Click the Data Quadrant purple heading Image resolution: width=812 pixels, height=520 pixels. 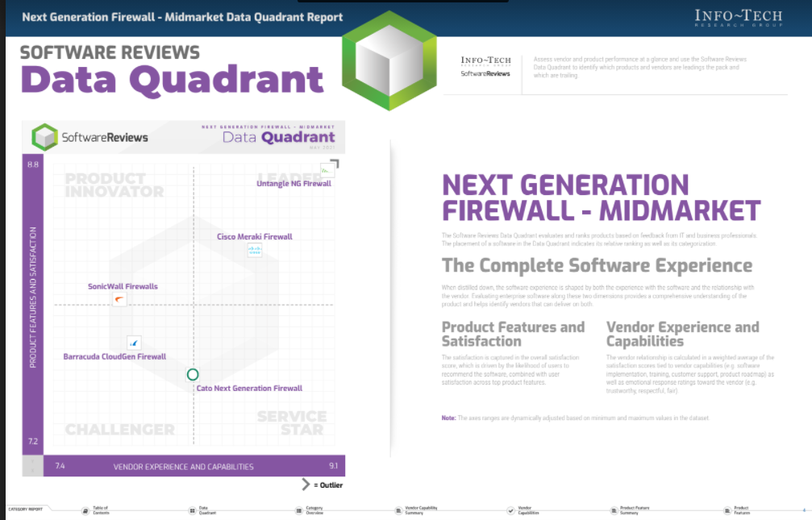pos(172,80)
